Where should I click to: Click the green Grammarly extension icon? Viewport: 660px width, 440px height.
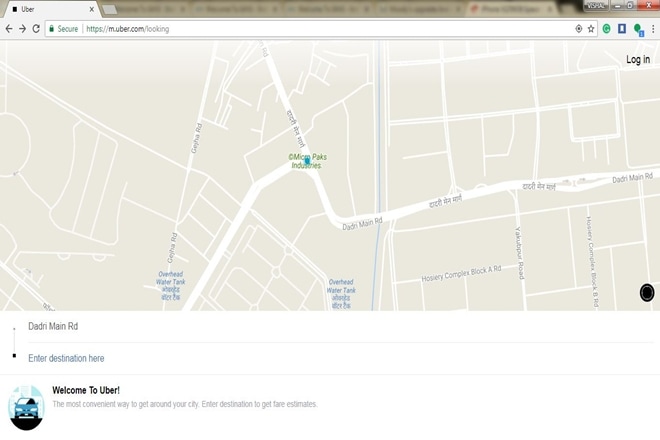(607, 29)
